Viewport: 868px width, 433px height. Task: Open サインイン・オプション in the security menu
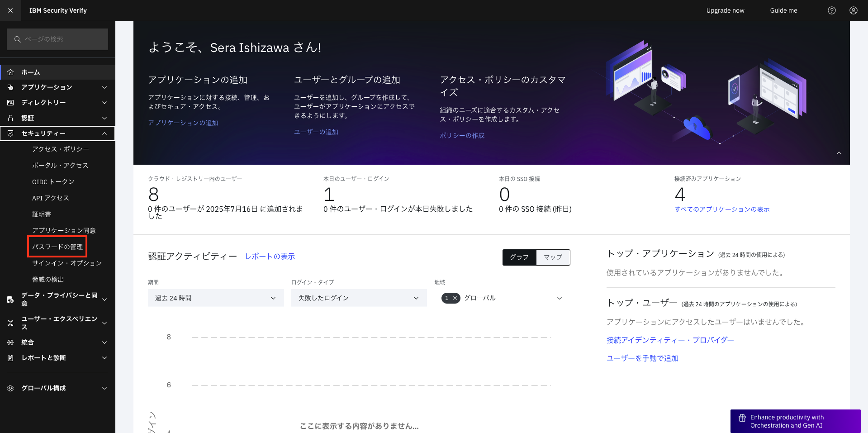coord(67,263)
